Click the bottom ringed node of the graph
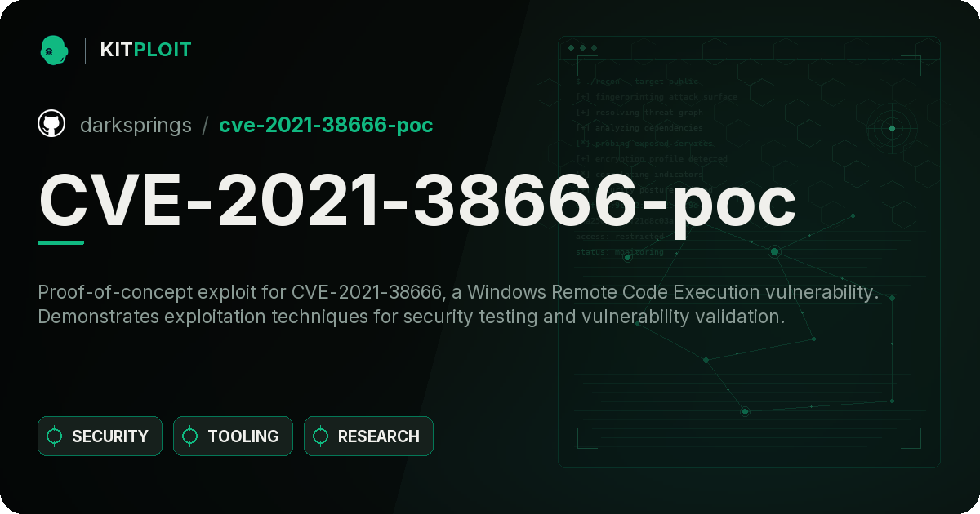980x514 pixels. (x=745, y=411)
